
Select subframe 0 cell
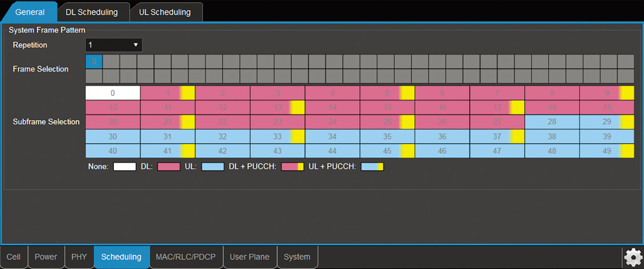click(x=113, y=93)
